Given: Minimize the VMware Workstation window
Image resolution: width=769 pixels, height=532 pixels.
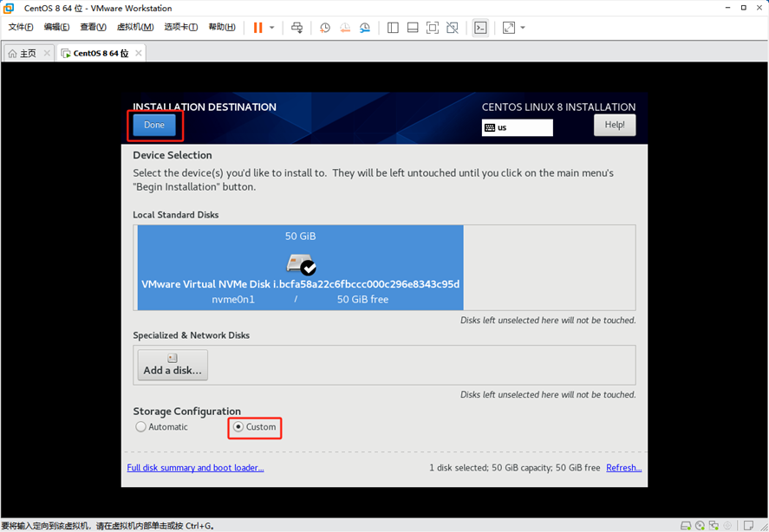Looking at the screenshot, I should 727,8.
